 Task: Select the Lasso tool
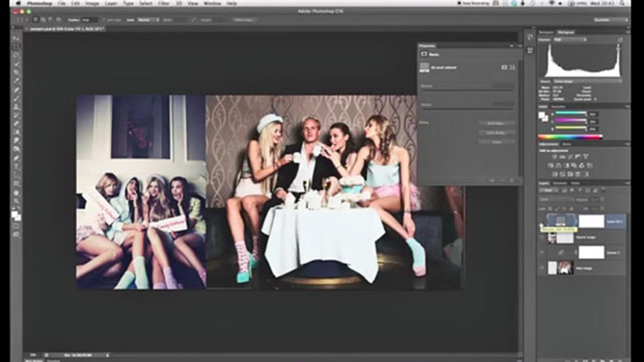point(16,55)
